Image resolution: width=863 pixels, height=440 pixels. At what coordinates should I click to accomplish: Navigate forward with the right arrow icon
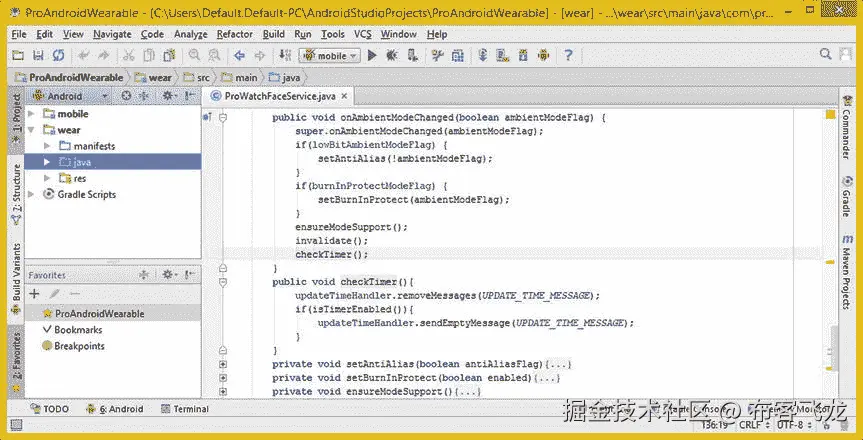tap(259, 55)
